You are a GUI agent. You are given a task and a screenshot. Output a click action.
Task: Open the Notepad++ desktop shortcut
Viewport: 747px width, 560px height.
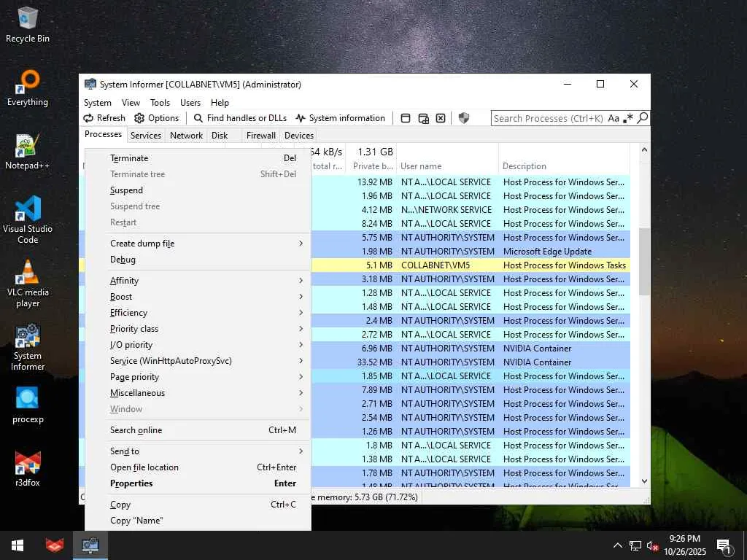[28, 152]
